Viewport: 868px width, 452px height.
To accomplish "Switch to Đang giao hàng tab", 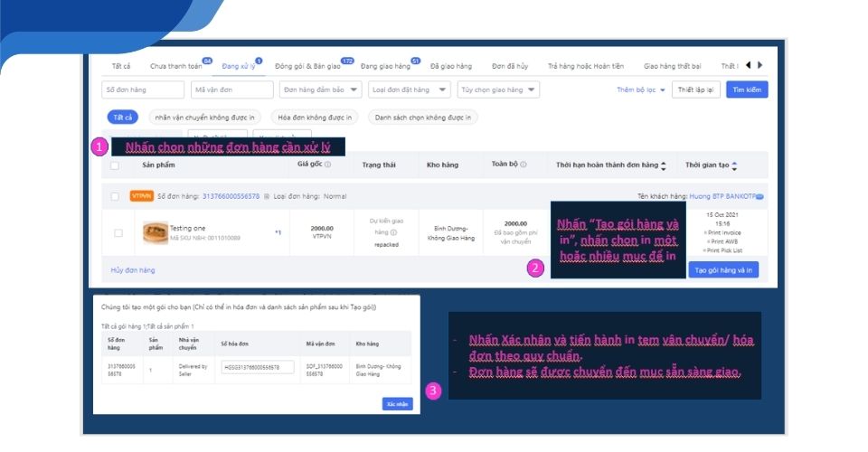I will tap(385, 66).
